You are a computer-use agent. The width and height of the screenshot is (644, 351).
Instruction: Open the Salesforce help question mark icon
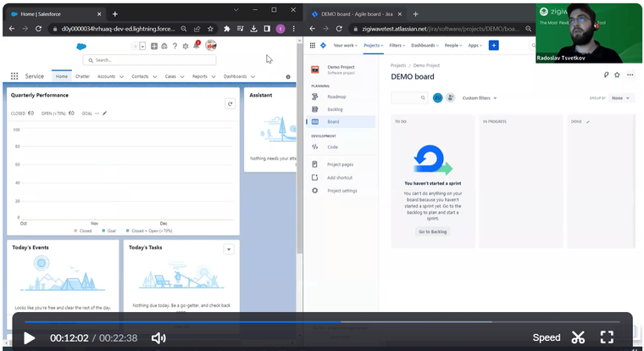pos(175,47)
